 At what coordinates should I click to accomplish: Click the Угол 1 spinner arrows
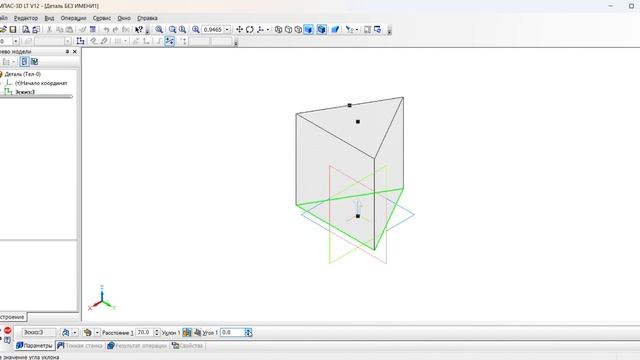249,333
